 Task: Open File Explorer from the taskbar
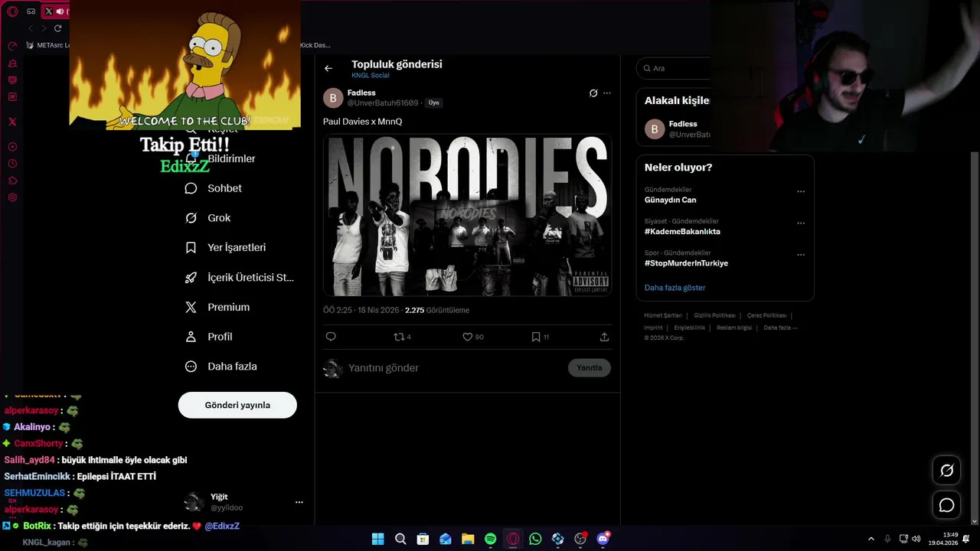(x=468, y=539)
